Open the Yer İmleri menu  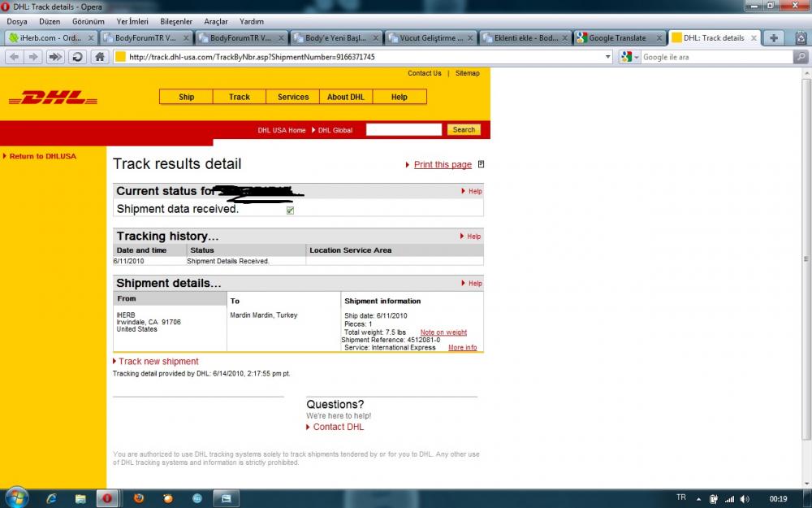(132, 22)
